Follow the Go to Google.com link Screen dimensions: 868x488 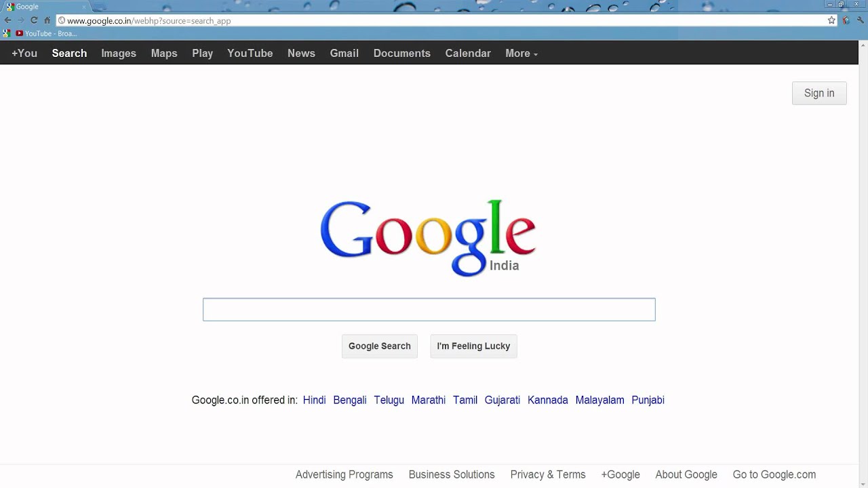[x=774, y=474]
